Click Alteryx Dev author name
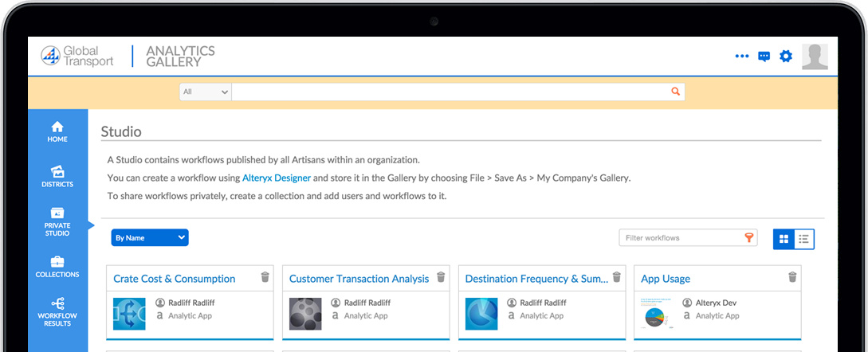 pos(717,303)
